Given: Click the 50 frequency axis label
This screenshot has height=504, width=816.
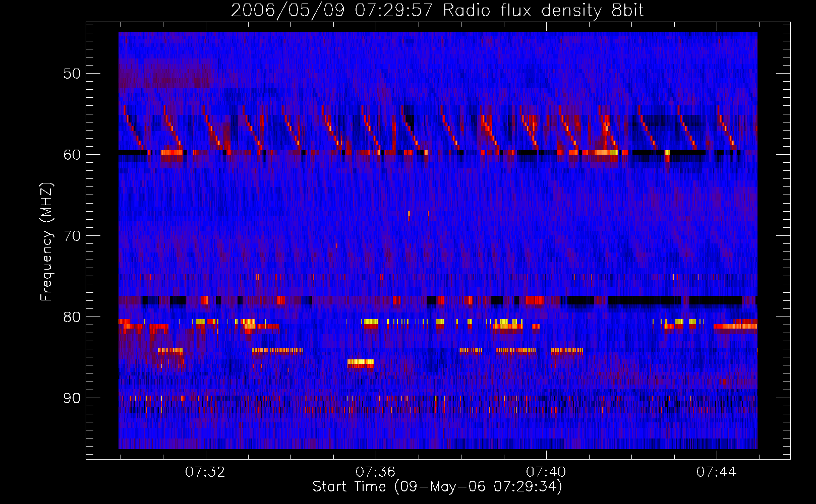Looking at the screenshot, I should tap(72, 74).
